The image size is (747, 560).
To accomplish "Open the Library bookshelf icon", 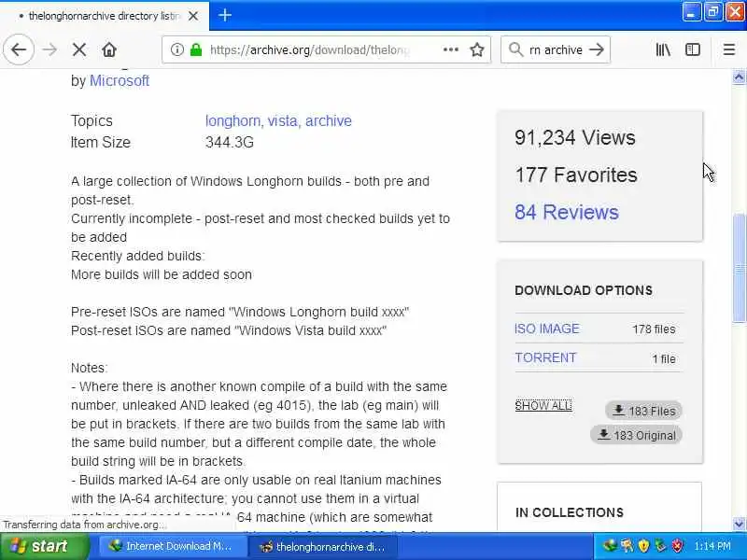I will [663, 49].
